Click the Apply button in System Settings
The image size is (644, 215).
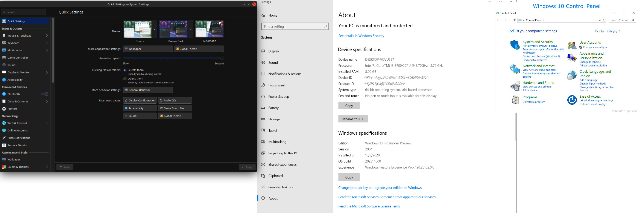[x=247, y=167]
